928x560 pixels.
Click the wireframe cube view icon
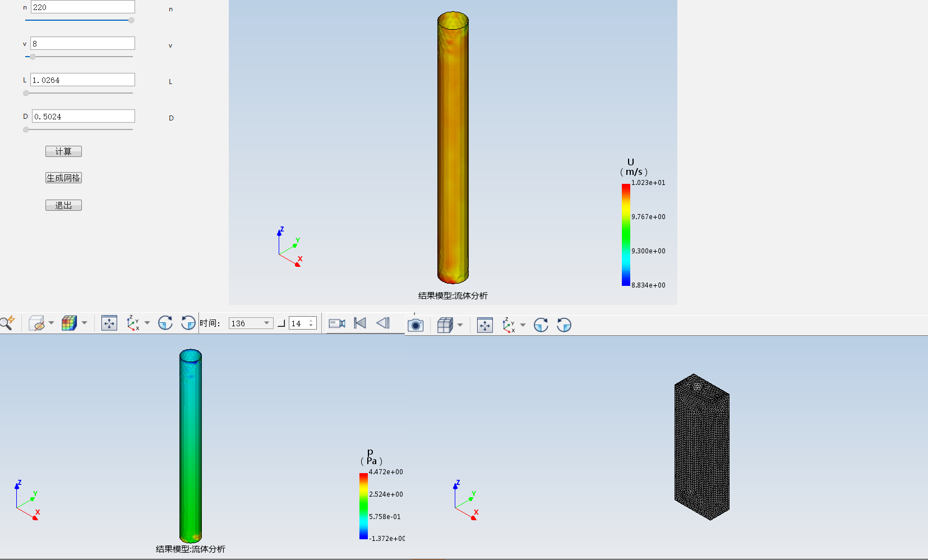(x=445, y=325)
